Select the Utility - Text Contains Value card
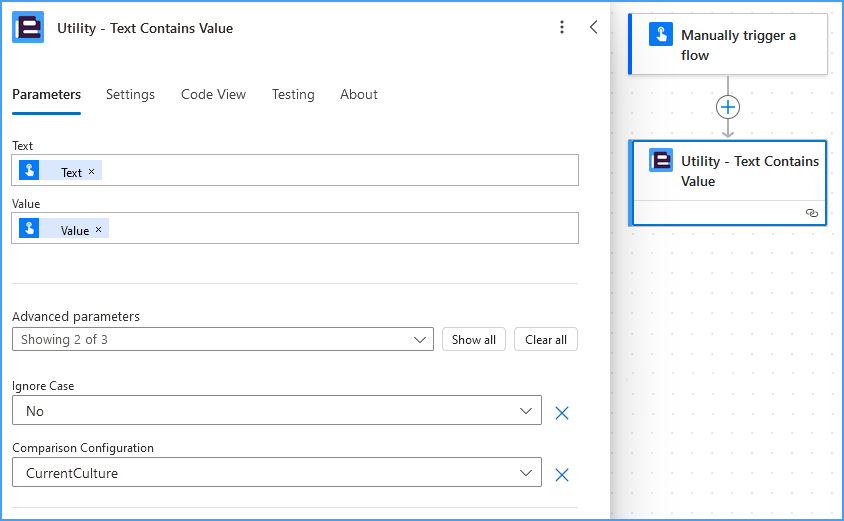 [728, 183]
